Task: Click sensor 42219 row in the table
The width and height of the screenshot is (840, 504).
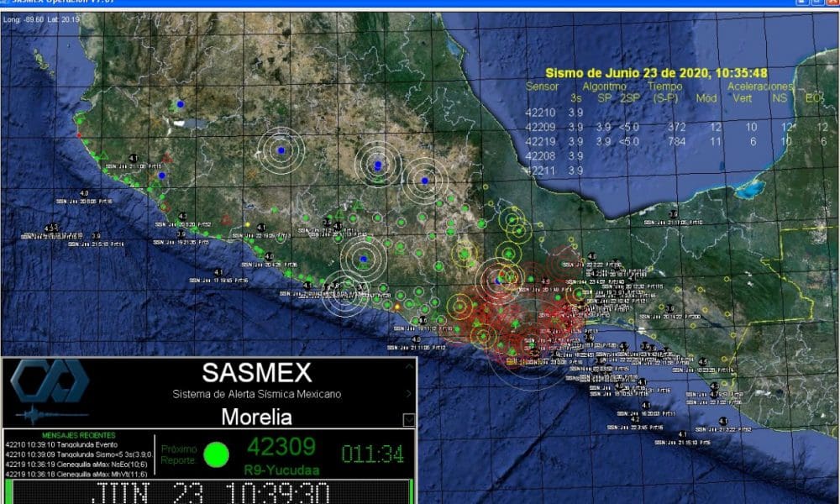Action: (x=540, y=141)
